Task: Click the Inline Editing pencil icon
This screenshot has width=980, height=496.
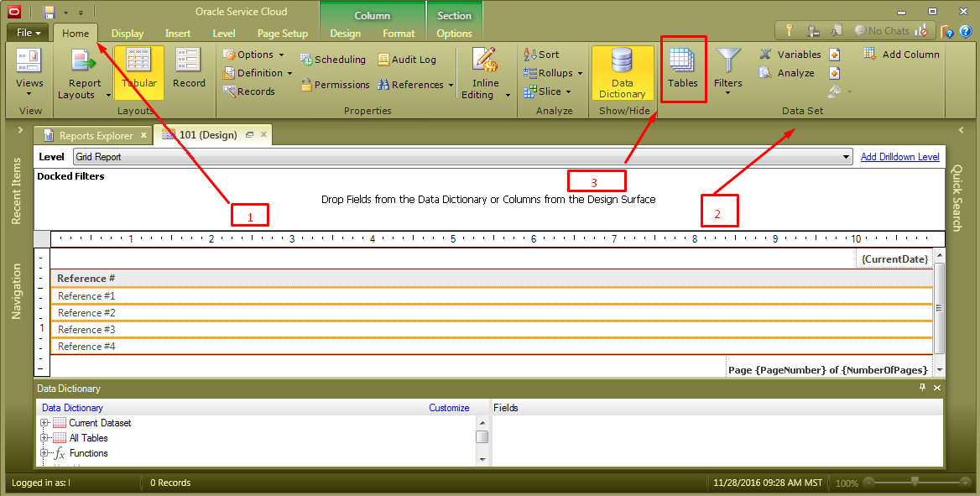Action: pos(485,60)
